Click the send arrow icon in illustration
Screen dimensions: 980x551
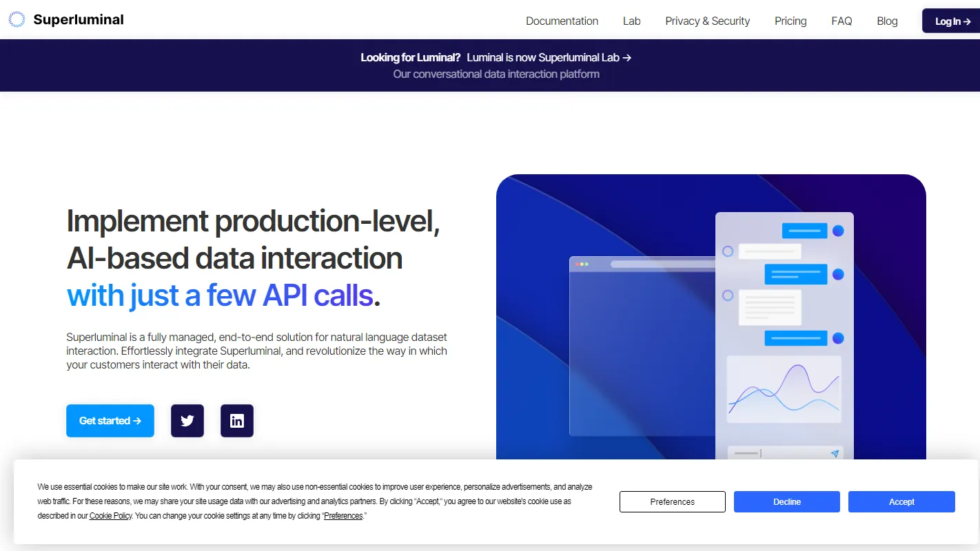pyautogui.click(x=835, y=453)
